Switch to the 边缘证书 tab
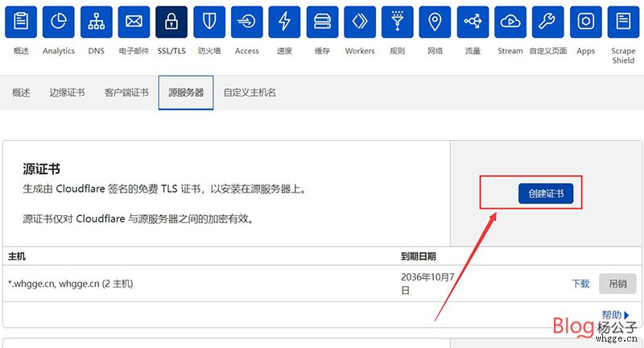 (x=67, y=93)
